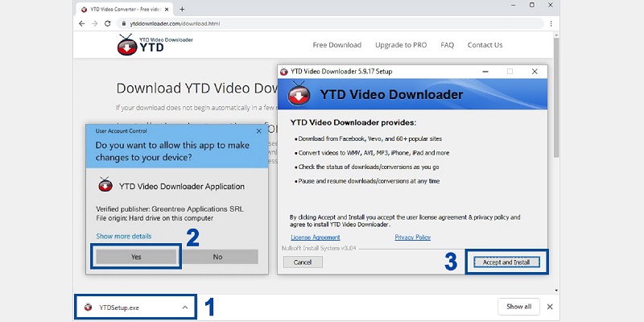Screen dimensions: 644x322
Task: Select the YTD Video Converter browser tab
Action: [126, 9]
